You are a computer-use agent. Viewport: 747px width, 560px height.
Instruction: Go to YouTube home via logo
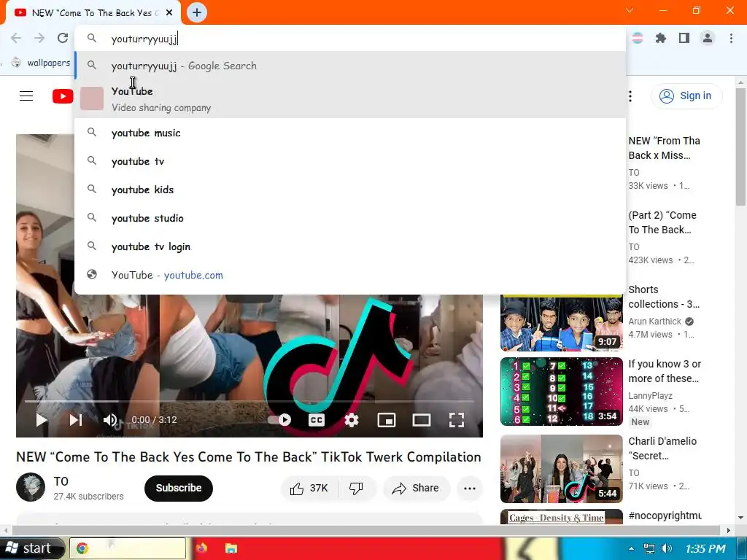pos(63,96)
